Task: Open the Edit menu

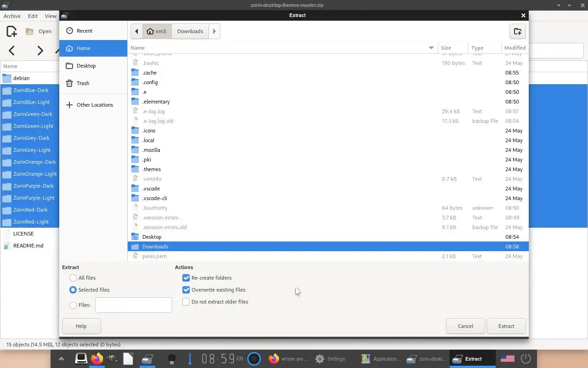Action: pos(33,16)
